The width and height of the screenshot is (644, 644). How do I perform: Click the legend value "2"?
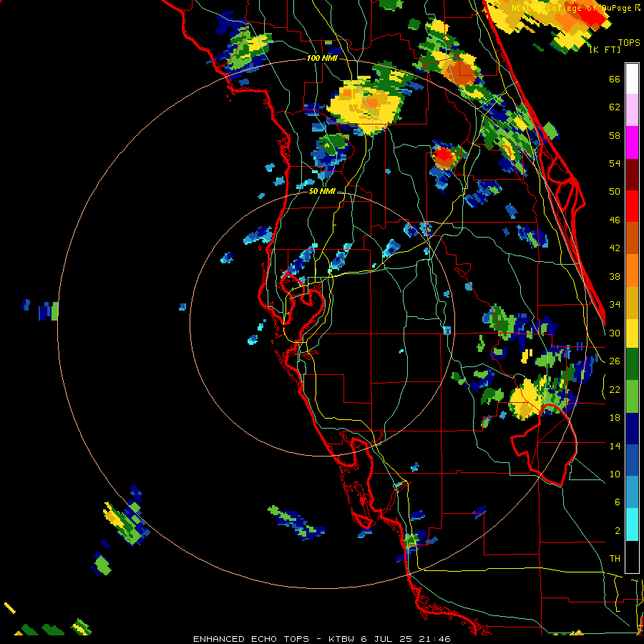(x=617, y=531)
